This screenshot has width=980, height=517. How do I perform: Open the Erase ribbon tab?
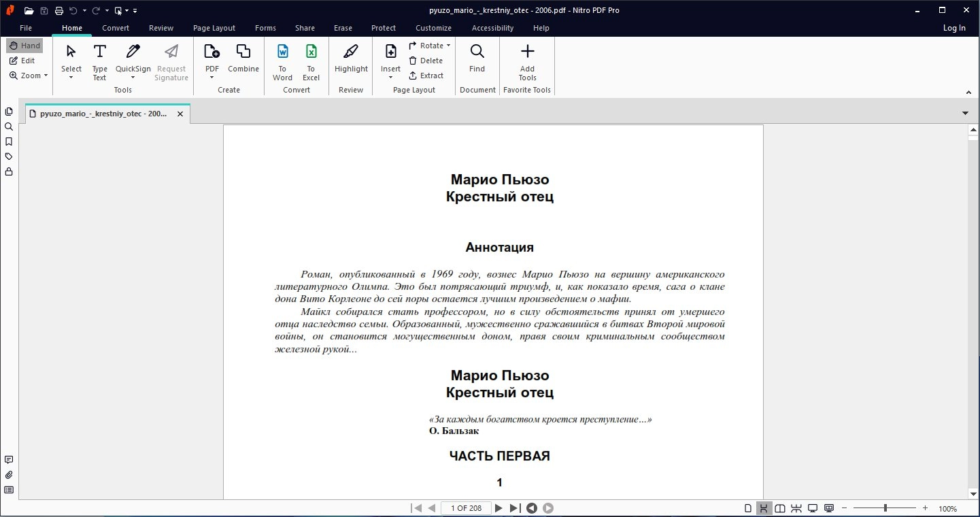(x=343, y=28)
